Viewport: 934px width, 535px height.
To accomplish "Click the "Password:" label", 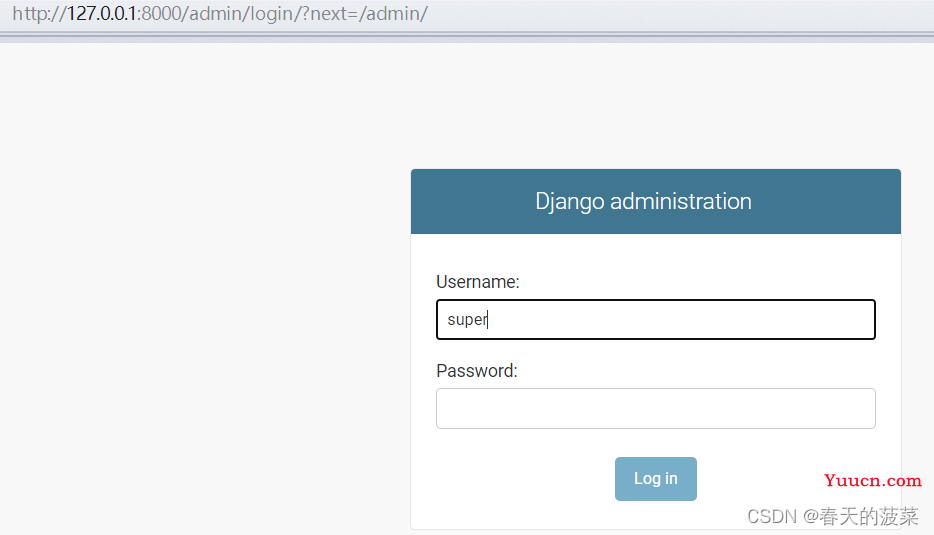I will [477, 371].
